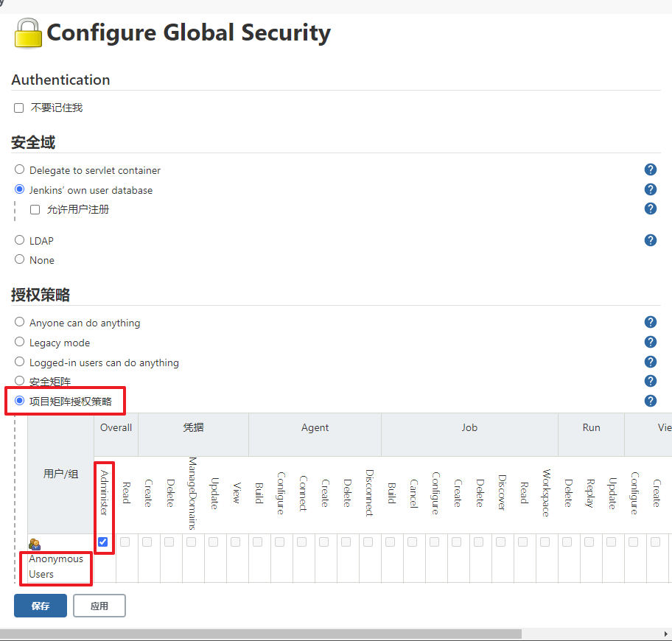Open help for Delegate to servlet container
This screenshot has height=641, width=672.
[650, 169]
